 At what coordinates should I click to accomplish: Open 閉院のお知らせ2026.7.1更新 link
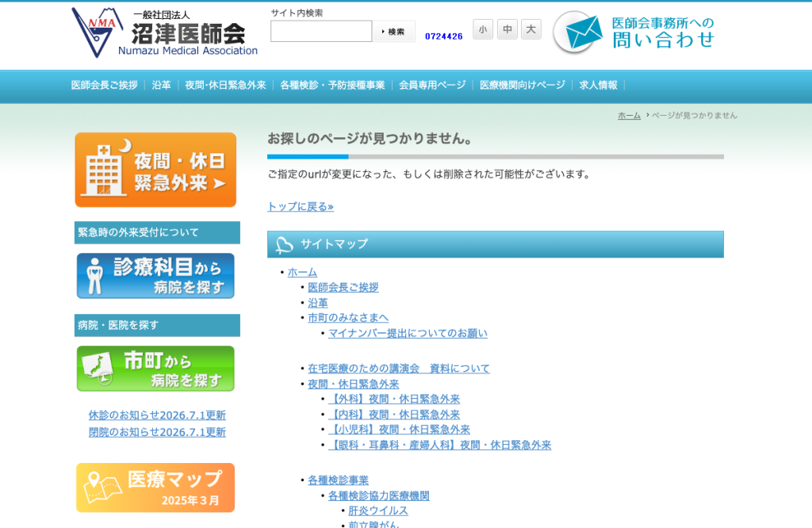(158, 432)
